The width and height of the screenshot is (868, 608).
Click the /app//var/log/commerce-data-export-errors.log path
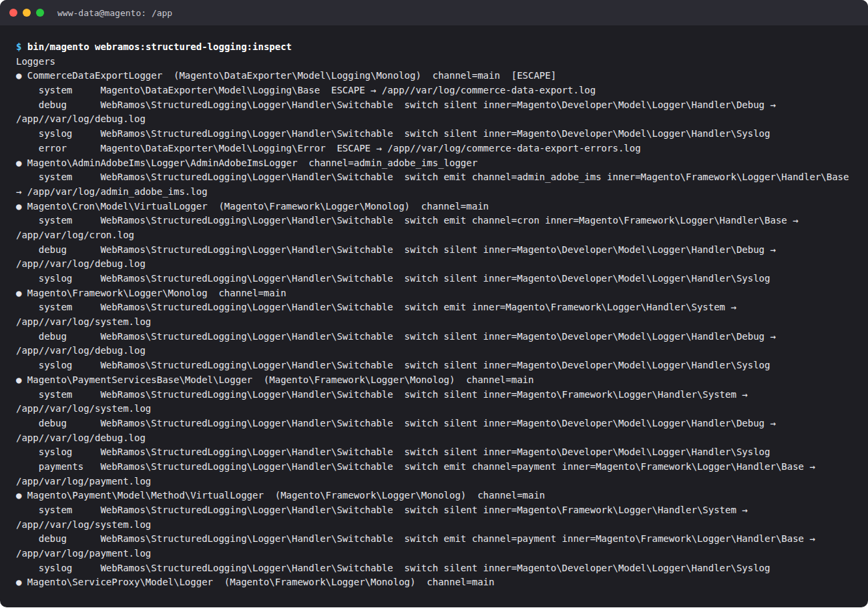click(x=514, y=148)
